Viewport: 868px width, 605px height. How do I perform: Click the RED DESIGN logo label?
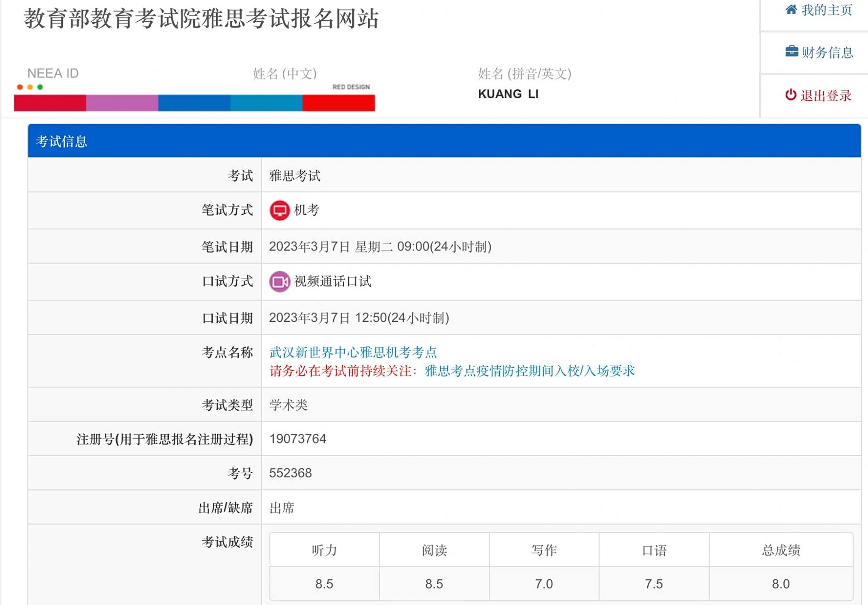point(351,87)
